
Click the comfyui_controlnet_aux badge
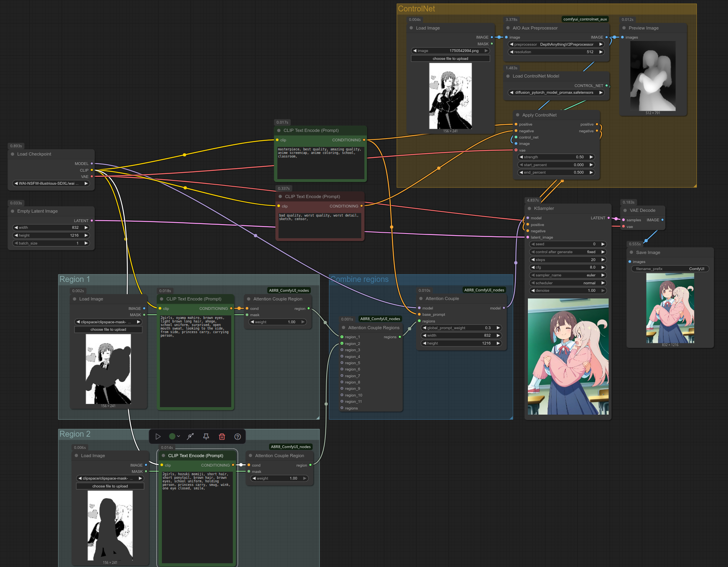[x=585, y=19]
